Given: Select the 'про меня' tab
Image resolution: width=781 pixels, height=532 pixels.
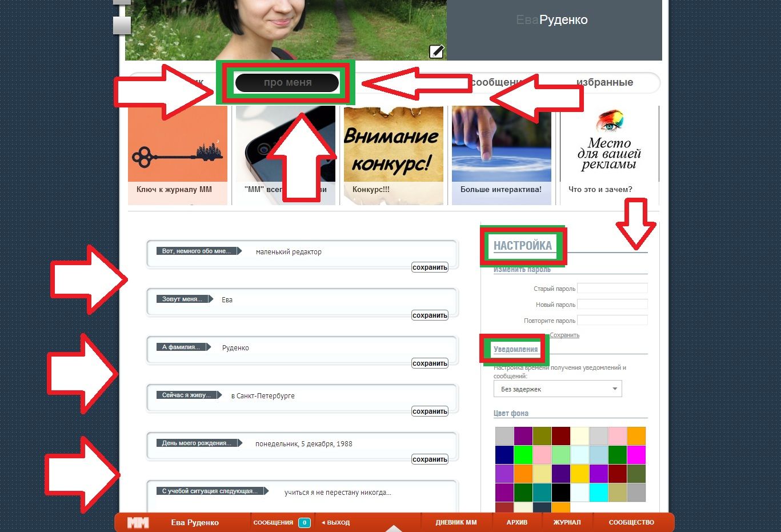Looking at the screenshot, I should (x=287, y=83).
